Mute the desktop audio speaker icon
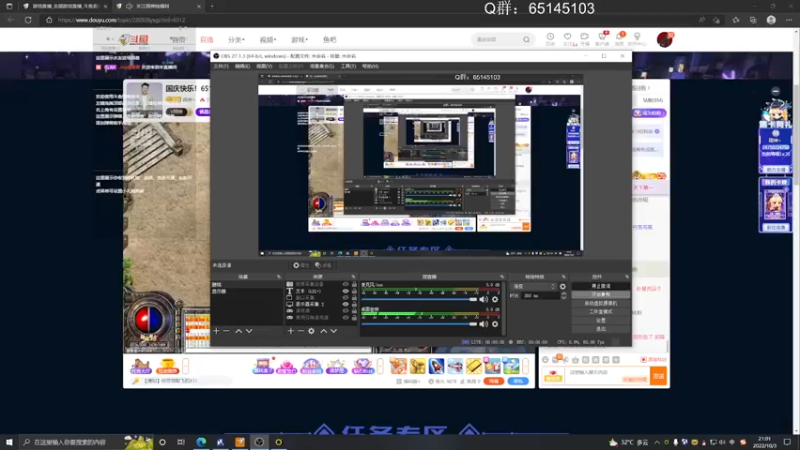 click(x=483, y=324)
